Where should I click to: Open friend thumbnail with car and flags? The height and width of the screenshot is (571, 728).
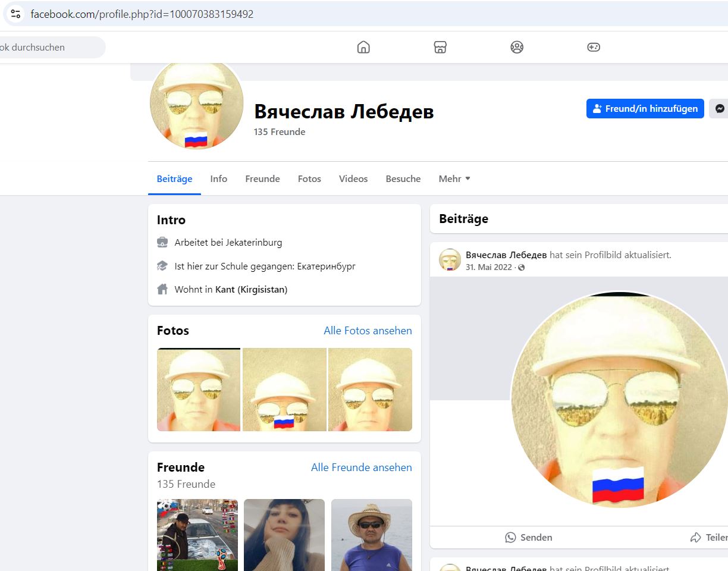[x=197, y=535]
